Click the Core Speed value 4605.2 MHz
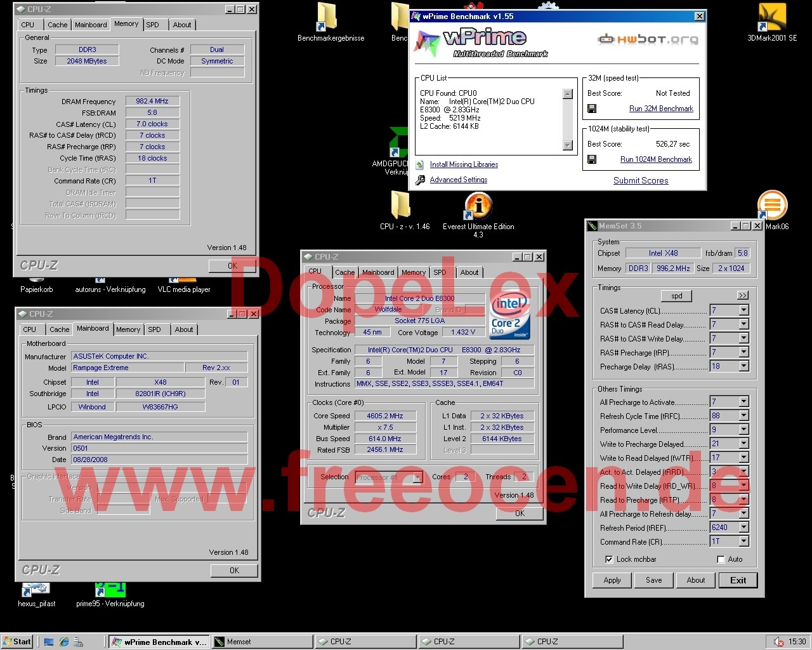Viewport: 812px width, 650px height. [x=386, y=416]
